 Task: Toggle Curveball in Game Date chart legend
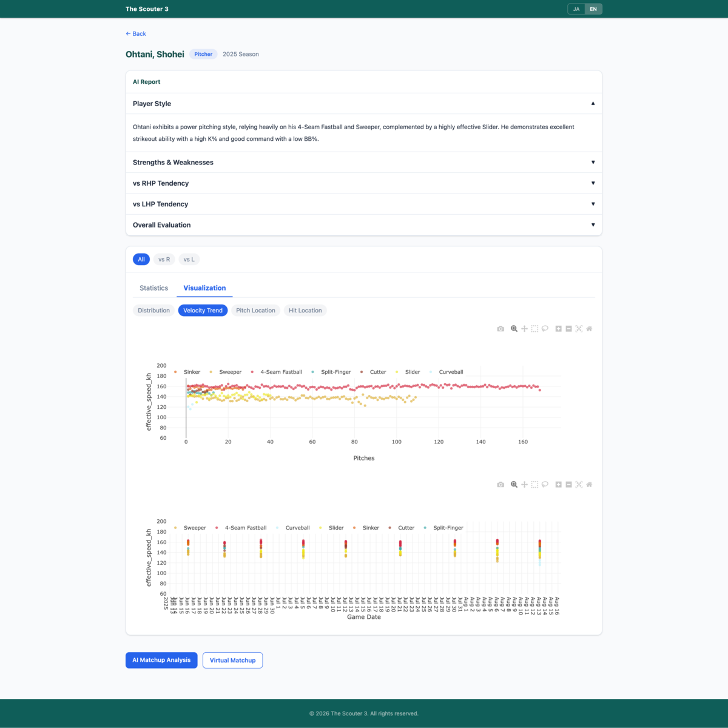pyautogui.click(x=292, y=528)
